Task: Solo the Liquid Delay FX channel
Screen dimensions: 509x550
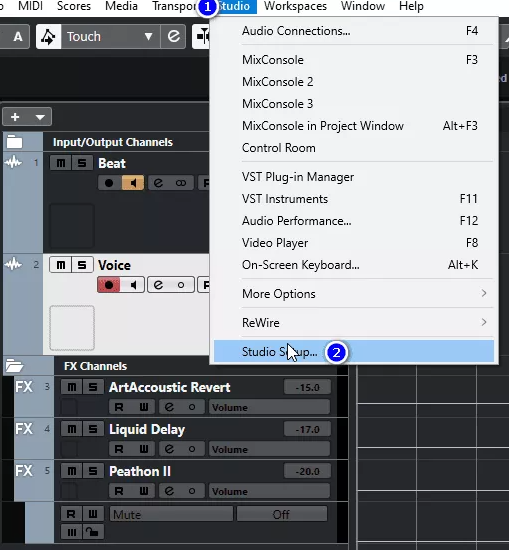Action: (x=93, y=429)
